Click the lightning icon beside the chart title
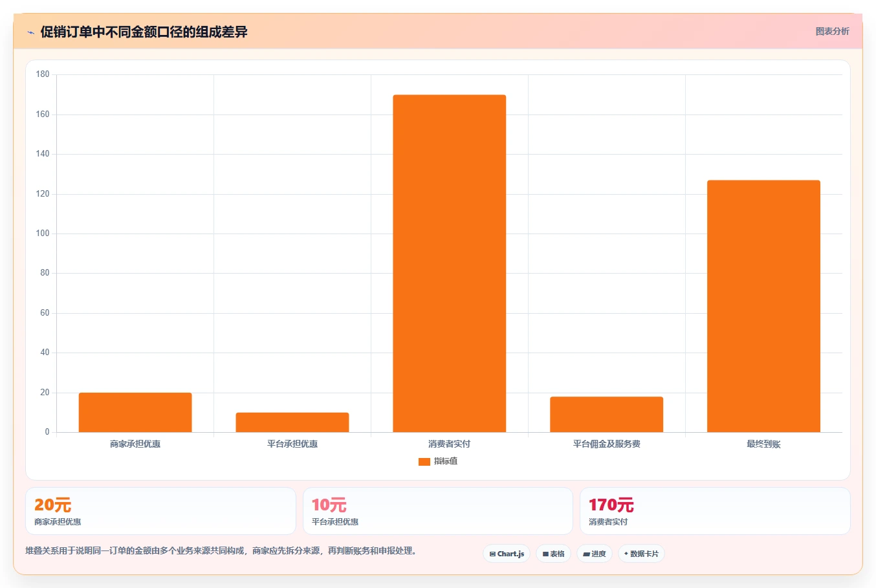This screenshot has width=876, height=588. [30, 32]
